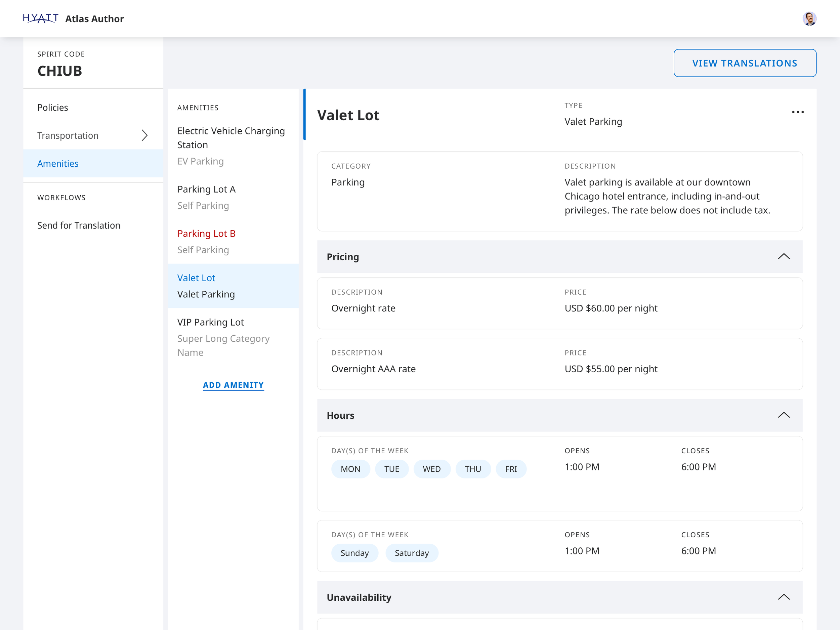Open the Policies menu item
The height and width of the screenshot is (630, 840).
pyautogui.click(x=53, y=108)
